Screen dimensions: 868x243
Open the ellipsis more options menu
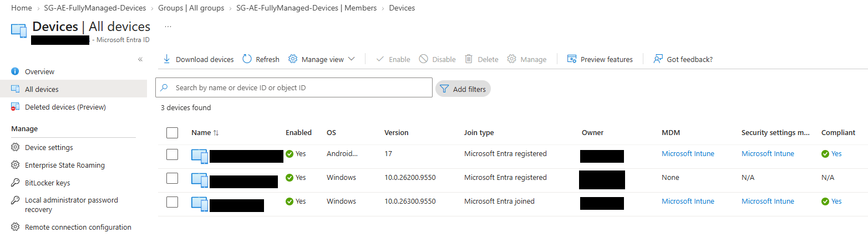point(168,26)
